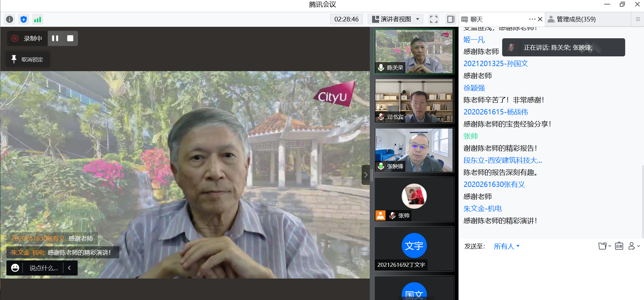Check the green network signal icon
Viewport: 644px width, 300px height.
click(37, 19)
